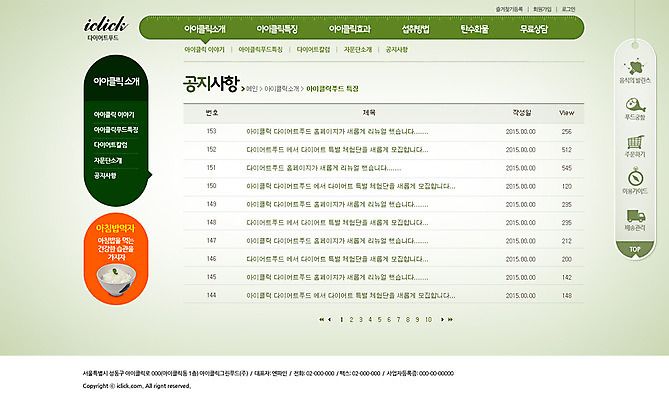This screenshot has width=669, height=400.
Task: Jump back up with the TOP button
Action: 635,249
